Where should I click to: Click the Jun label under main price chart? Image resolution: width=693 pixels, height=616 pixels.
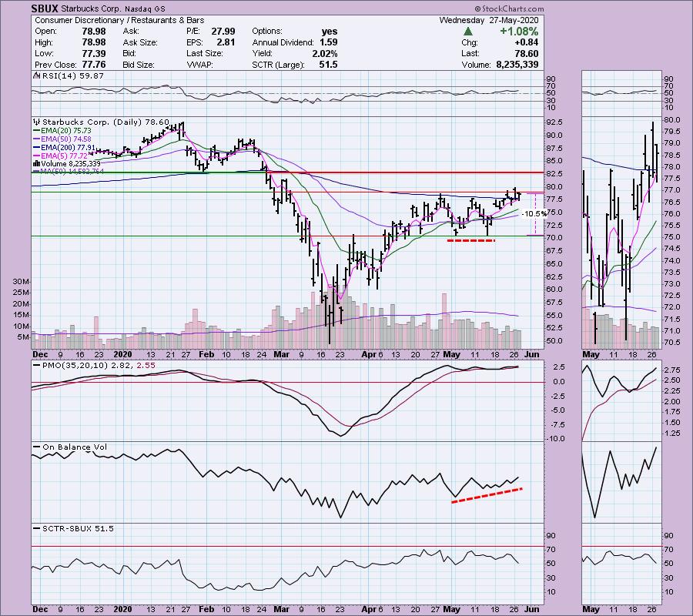(x=532, y=354)
